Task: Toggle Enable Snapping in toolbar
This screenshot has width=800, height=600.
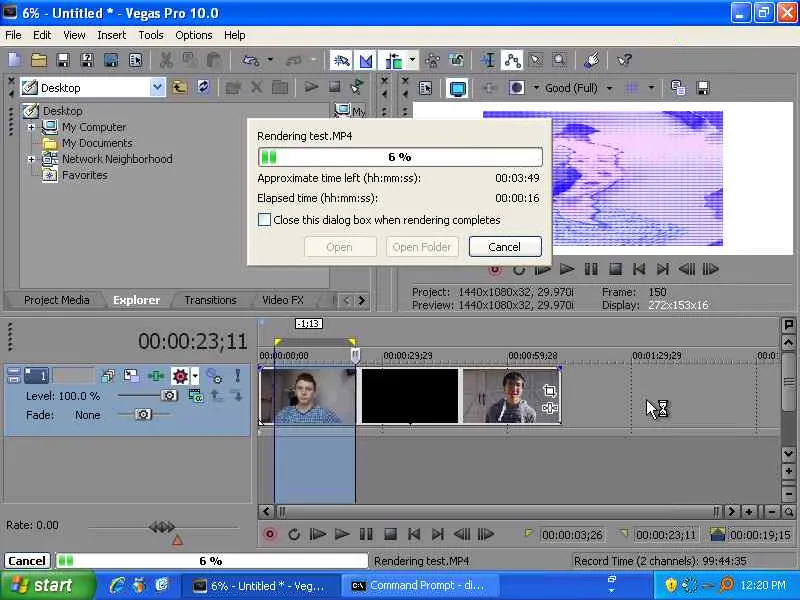Action: 341,60
